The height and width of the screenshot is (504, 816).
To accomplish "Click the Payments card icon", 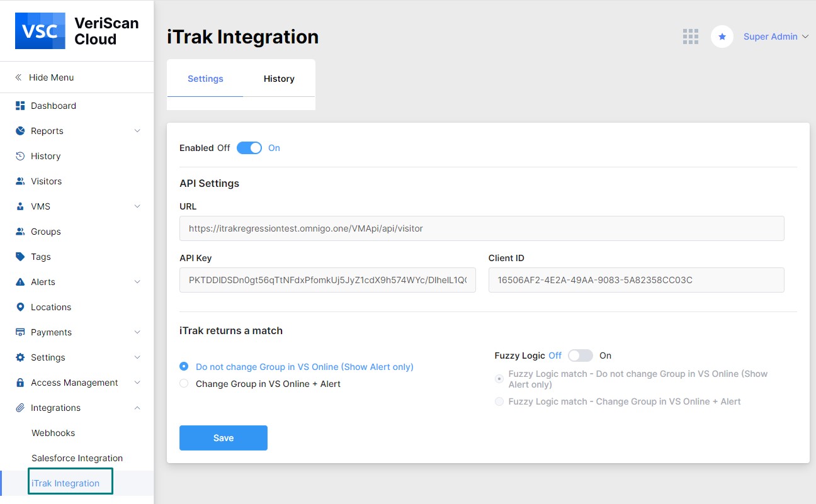I will pyautogui.click(x=20, y=332).
